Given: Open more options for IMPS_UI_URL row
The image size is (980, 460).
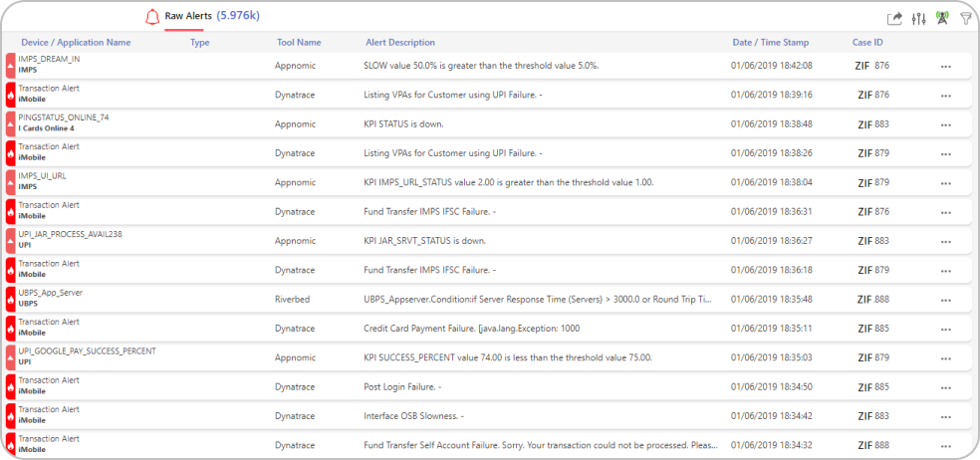Looking at the screenshot, I should click(945, 183).
